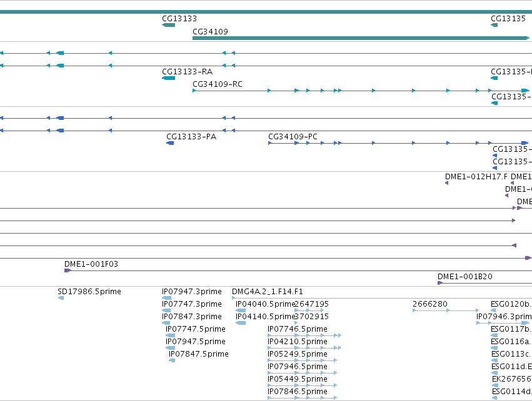Click the CG34109-RC label
Viewport: 532px width, 401px height.
coord(218,84)
